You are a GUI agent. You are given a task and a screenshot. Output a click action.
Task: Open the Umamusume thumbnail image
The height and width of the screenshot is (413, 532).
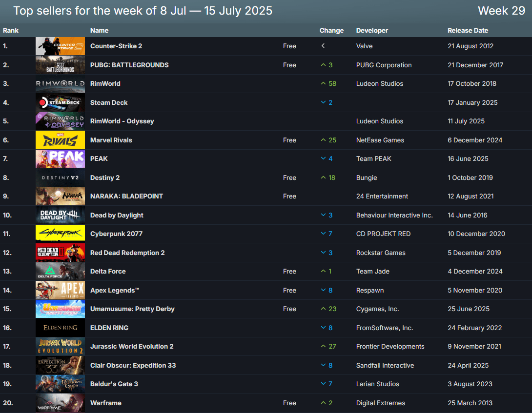pos(60,309)
